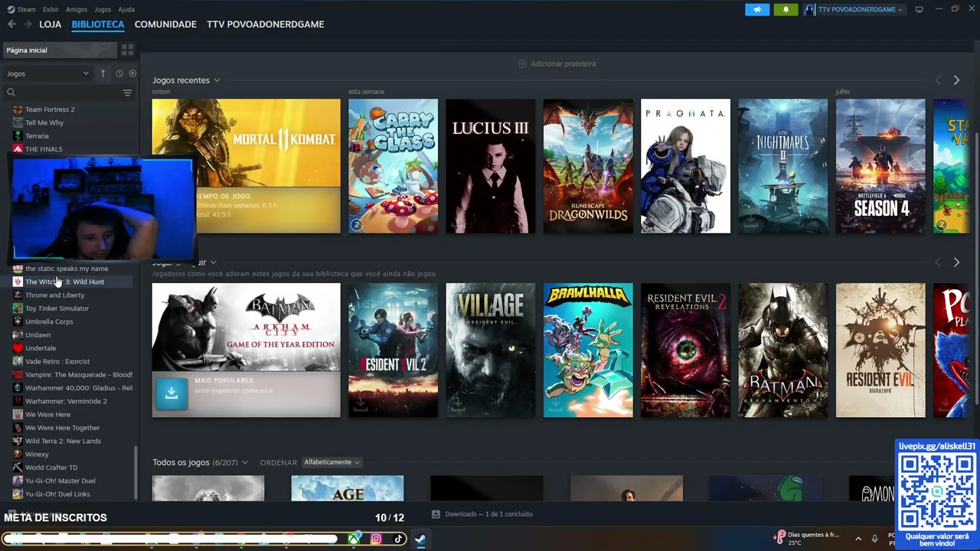980x551 pixels.
Task: Select the RuneScape Dragonwilds cover
Action: pos(588,166)
